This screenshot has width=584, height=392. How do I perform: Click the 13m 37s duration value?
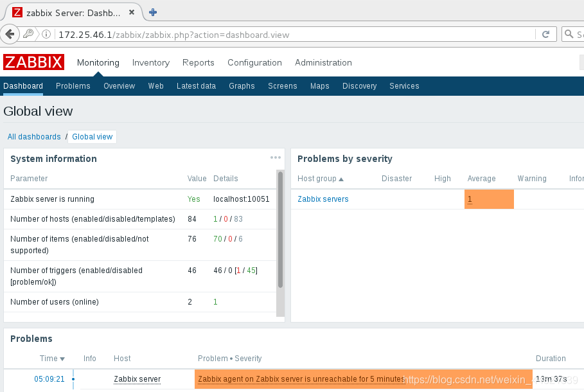tap(551, 379)
